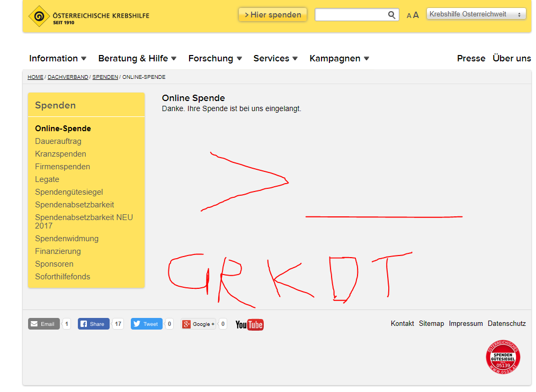Select the larger font size A
This screenshot has width=536, height=392.
pos(416,15)
